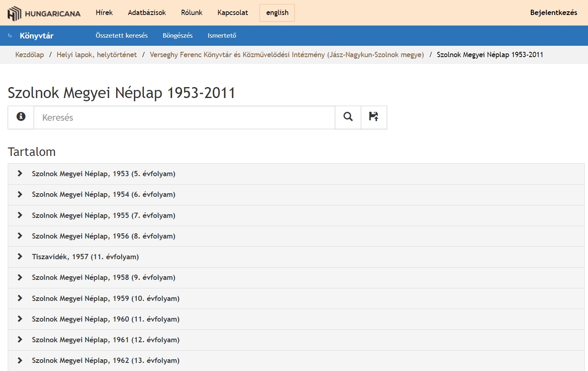Expand the 1955 (7. évfolyam) chevron
The width and height of the screenshot is (588, 371).
[20, 215]
